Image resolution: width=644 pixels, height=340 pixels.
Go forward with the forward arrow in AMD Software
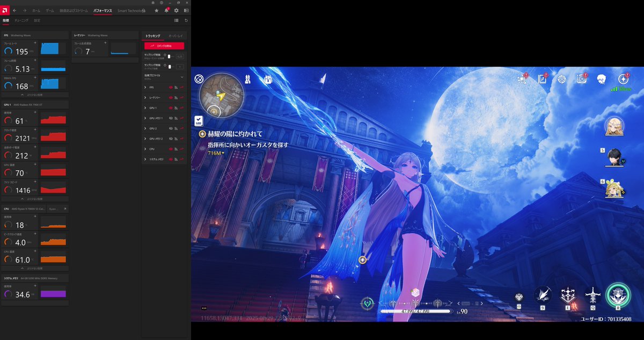coord(25,10)
